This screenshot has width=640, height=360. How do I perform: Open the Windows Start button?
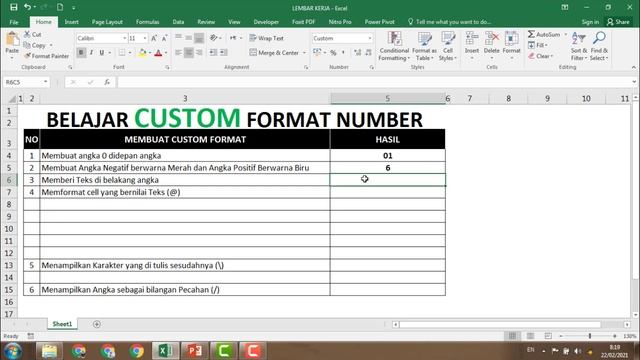coord(13,351)
